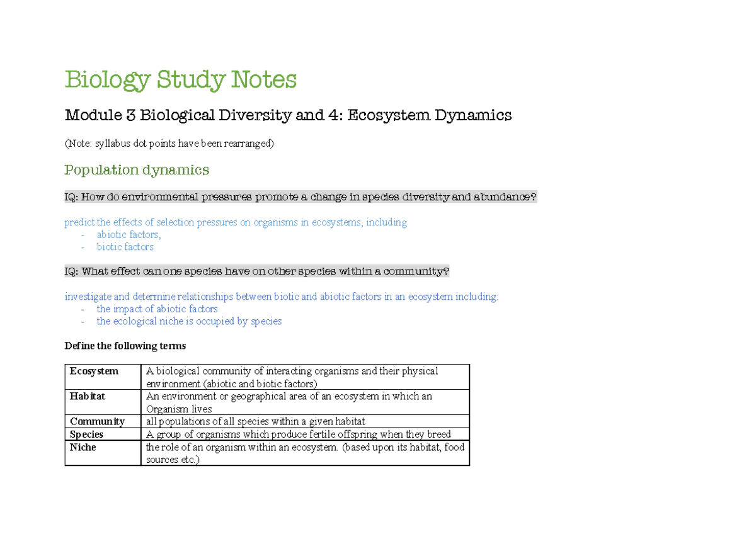Click "investigate and determine relationships" blue text
Screen dimensions: 756x534
[x=281, y=296]
